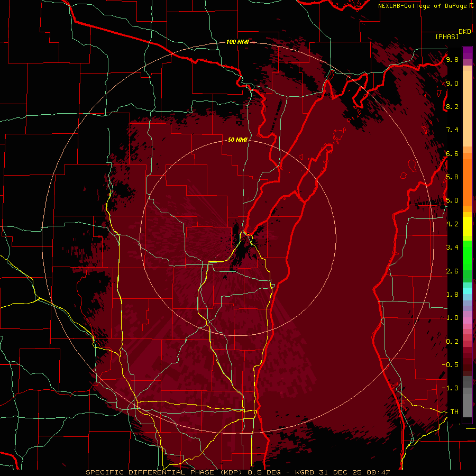Click the 2.6 scale value
The width and height of the screenshot is (476, 476).
(452, 271)
